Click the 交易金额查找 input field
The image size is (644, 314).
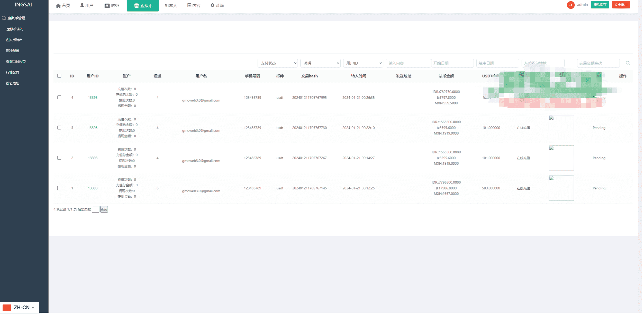click(598, 63)
